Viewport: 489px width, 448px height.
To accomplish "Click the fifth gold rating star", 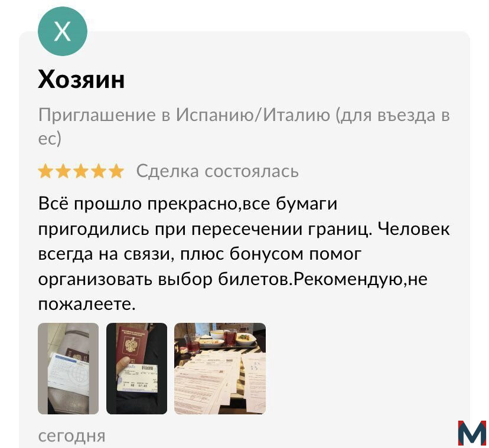I will pyautogui.click(x=116, y=171).
